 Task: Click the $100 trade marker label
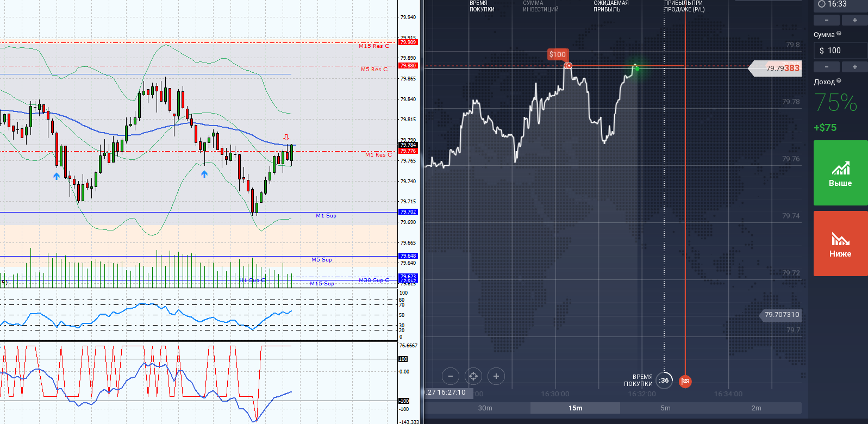click(x=557, y=54)
